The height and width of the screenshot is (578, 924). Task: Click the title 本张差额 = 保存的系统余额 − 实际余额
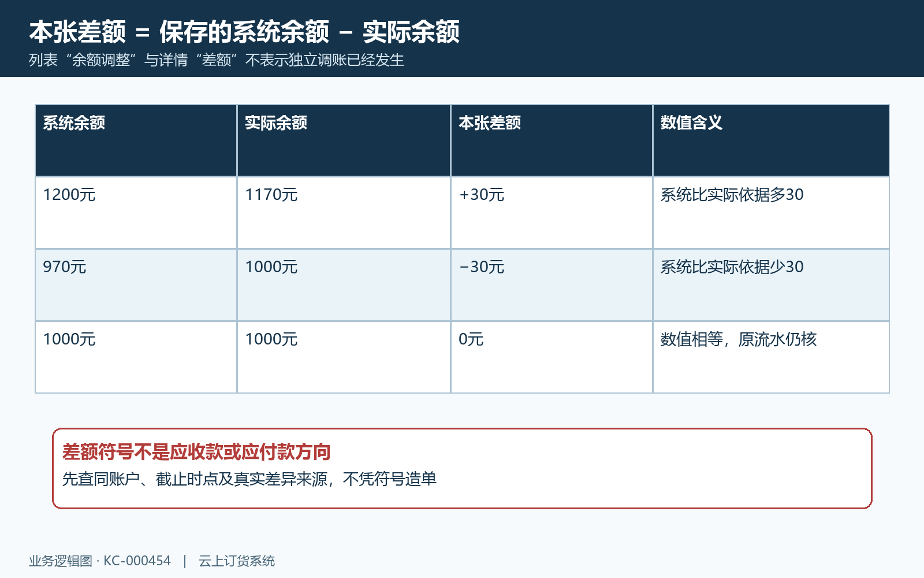(x=244, y=32)
